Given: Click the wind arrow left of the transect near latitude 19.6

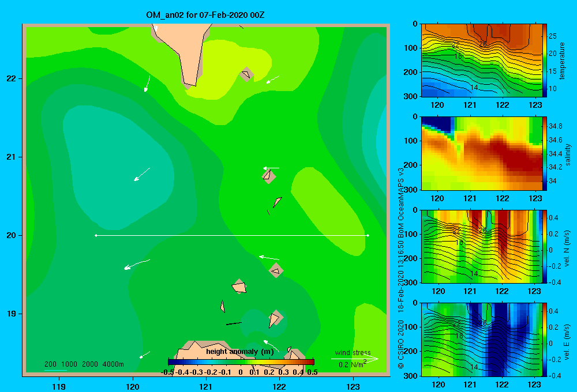Looking at the screenshot, I should coord(137,265).
